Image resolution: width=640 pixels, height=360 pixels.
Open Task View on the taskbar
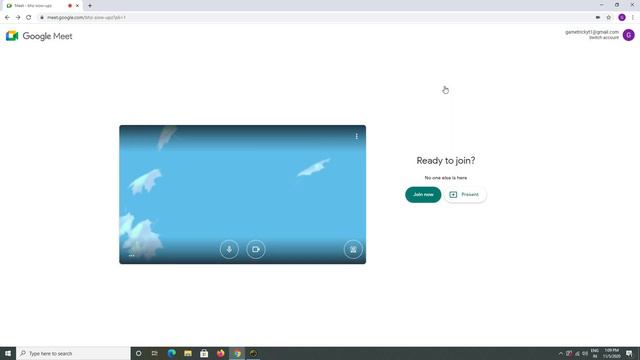coord(155,353)
